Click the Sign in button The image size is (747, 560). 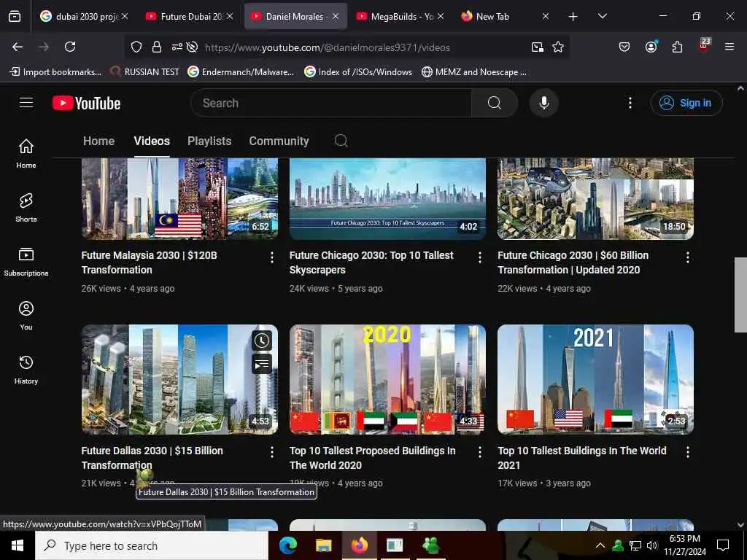[686, 103]
